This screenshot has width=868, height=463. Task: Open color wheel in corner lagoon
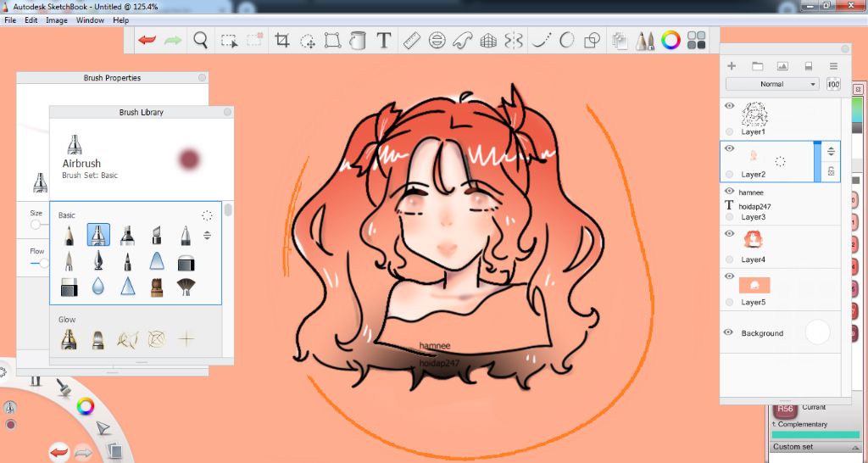click(x=86, y=406)
